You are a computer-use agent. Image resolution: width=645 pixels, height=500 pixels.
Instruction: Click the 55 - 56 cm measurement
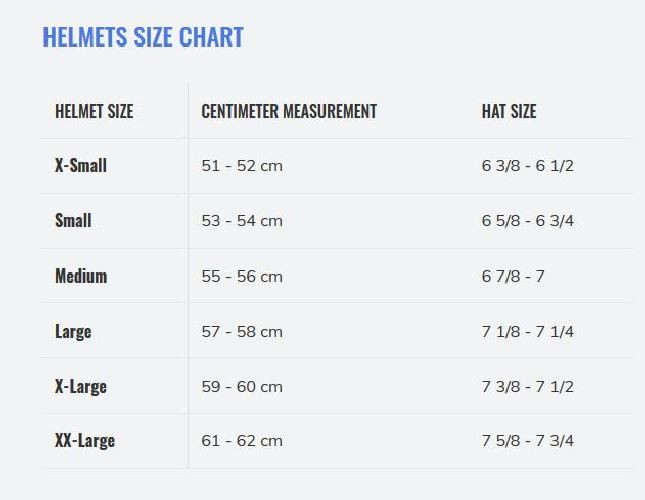(x=242, y=276)
